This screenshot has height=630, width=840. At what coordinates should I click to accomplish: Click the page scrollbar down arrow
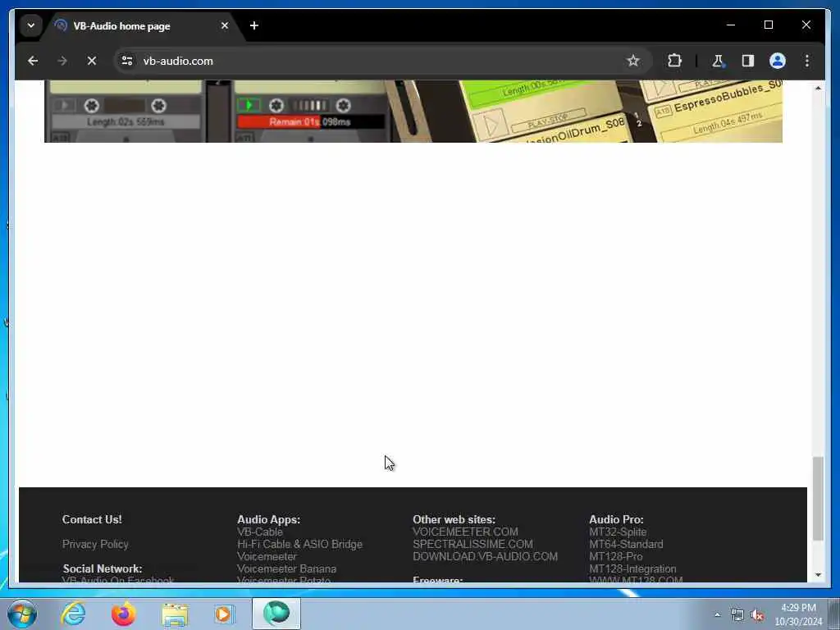(x=818, y=574)
